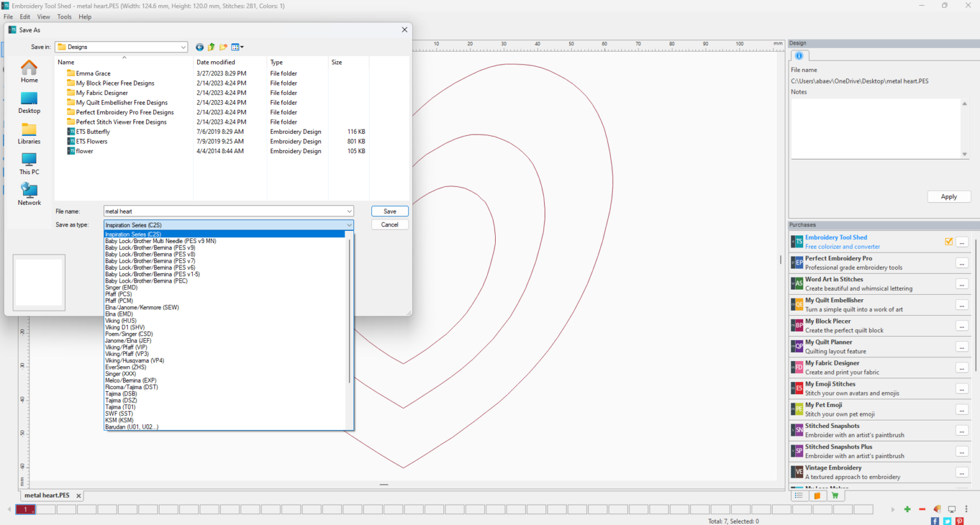Remove a thread color with the minus icon

pyautogui.click(x=921, y=509)
